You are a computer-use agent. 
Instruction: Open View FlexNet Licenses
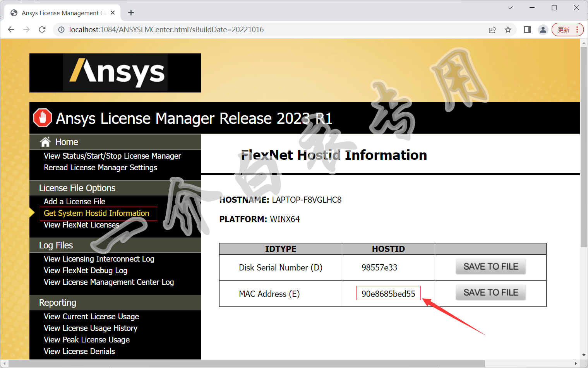(x=81, y=225)
